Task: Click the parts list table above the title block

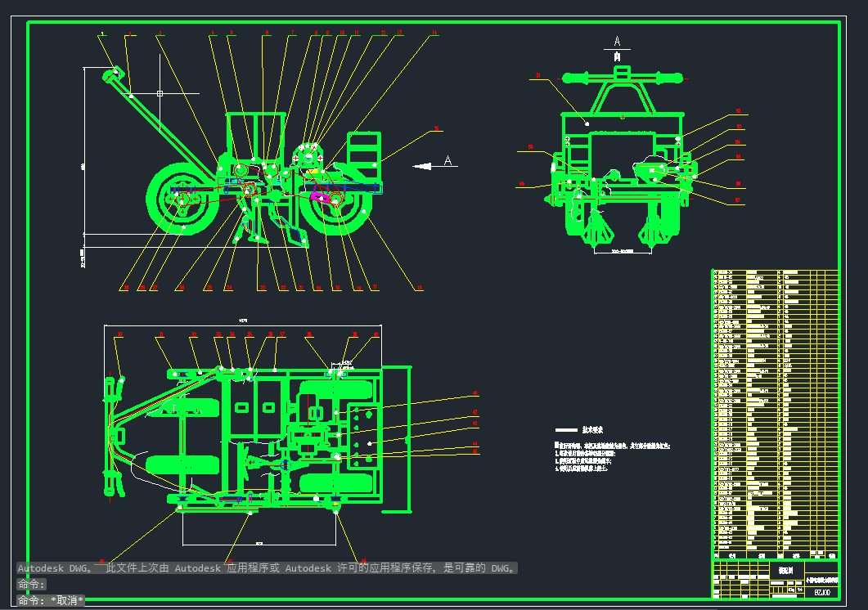Action: (776, 415)
